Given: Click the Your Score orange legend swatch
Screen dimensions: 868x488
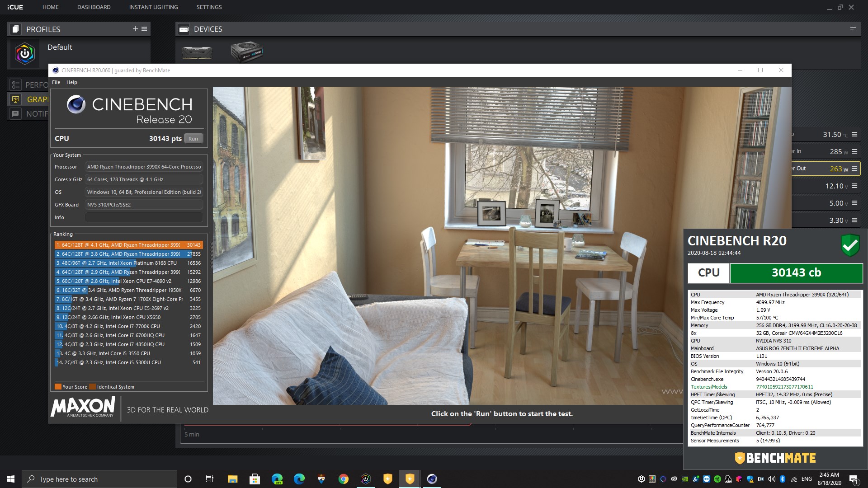Looking at the screenshot, I should (x=58, y=387).
